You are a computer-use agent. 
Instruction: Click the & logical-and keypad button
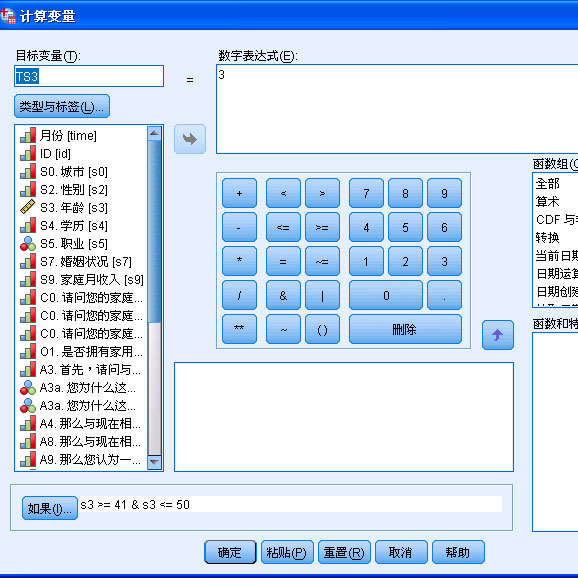(283, 295)
